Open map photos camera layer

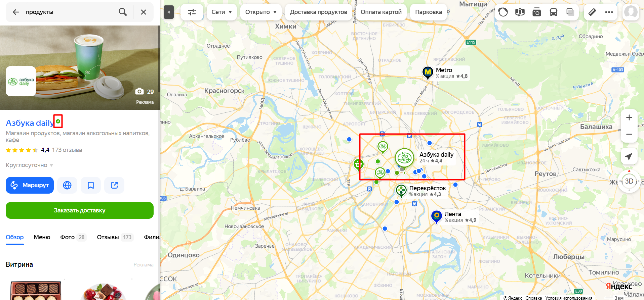pyautogui.click(x=537, y=12)
